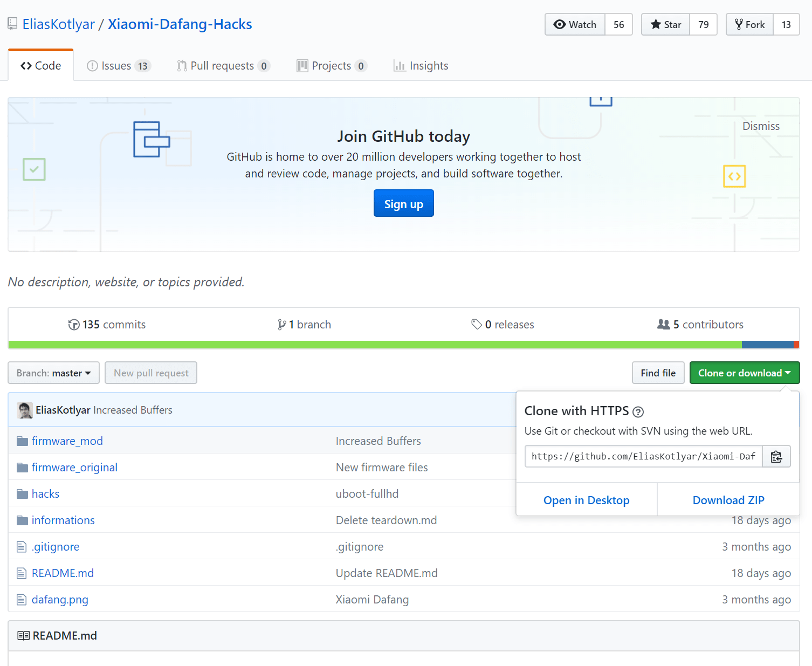Click the tag icon beside releases
Image resolution: width=812 pixels, height=666 pixels.
click(477, 325)
